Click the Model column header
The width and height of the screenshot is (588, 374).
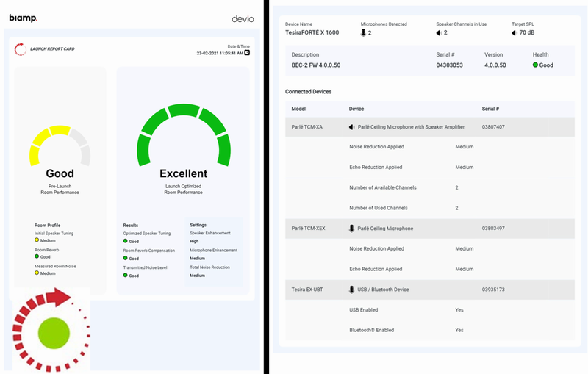[298, 109]
